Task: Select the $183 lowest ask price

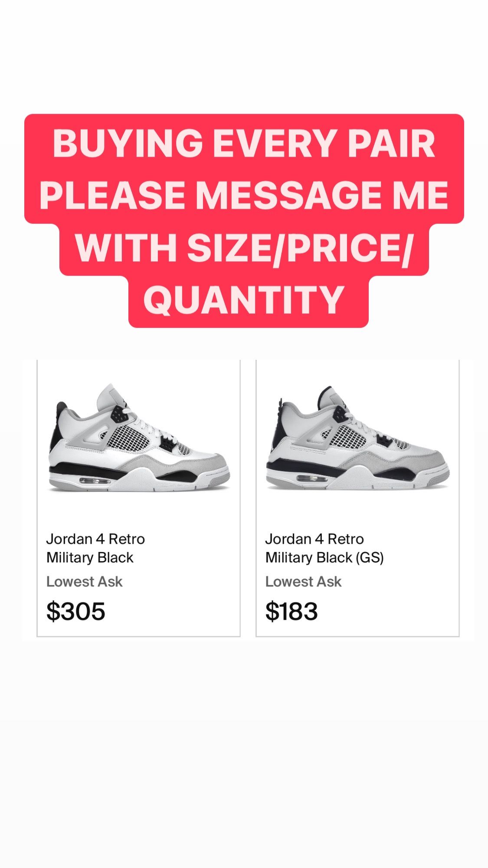Action: (291, 611)
